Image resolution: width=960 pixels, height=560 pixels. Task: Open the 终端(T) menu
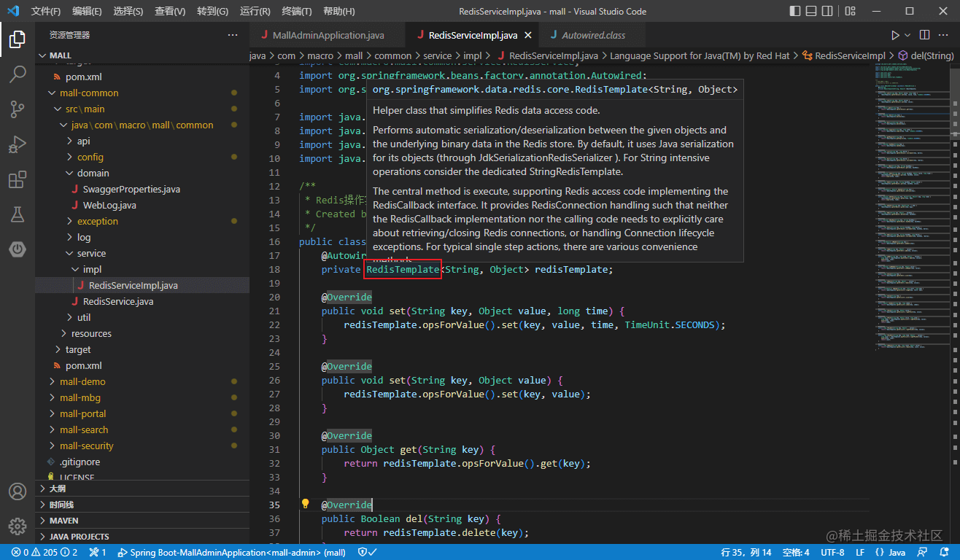click(296, 12)
